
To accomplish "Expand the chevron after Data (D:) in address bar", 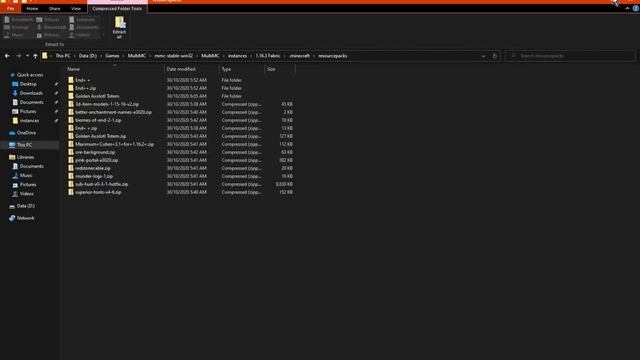I will (x=101, y=56).
